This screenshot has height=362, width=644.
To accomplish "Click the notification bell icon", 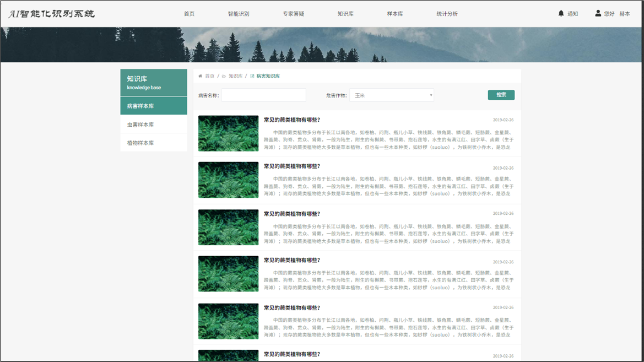I will point(561,13).
